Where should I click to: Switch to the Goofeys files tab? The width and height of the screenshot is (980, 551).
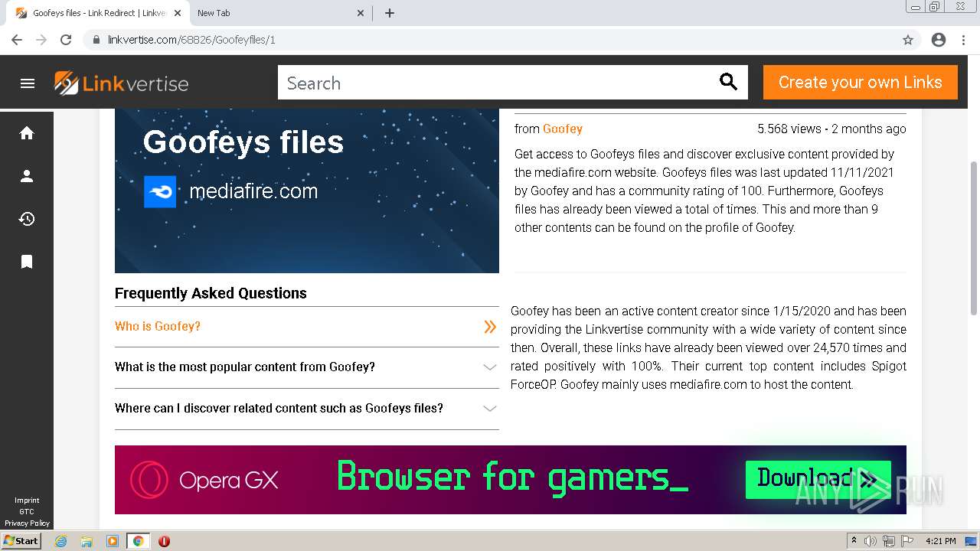click(98, 13)
